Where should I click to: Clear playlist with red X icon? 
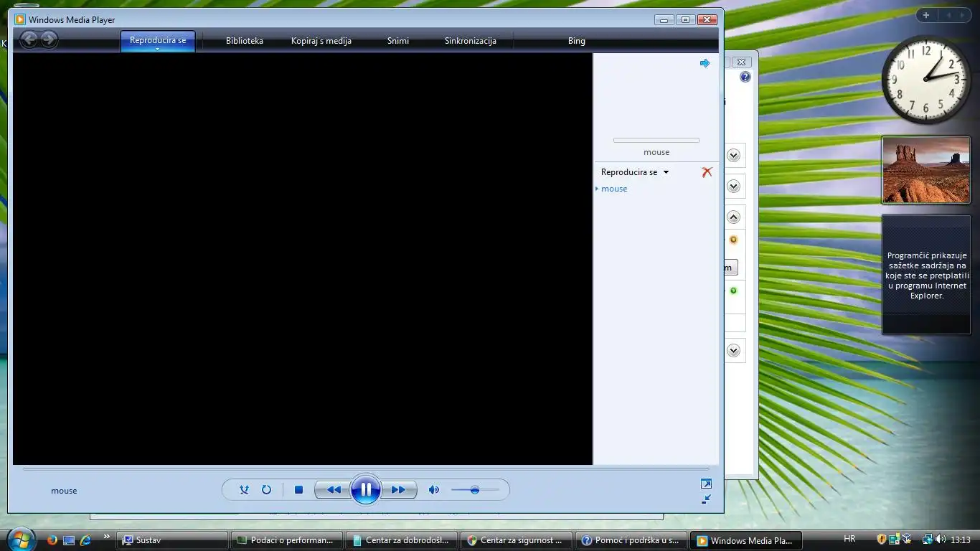coord(707,172)
